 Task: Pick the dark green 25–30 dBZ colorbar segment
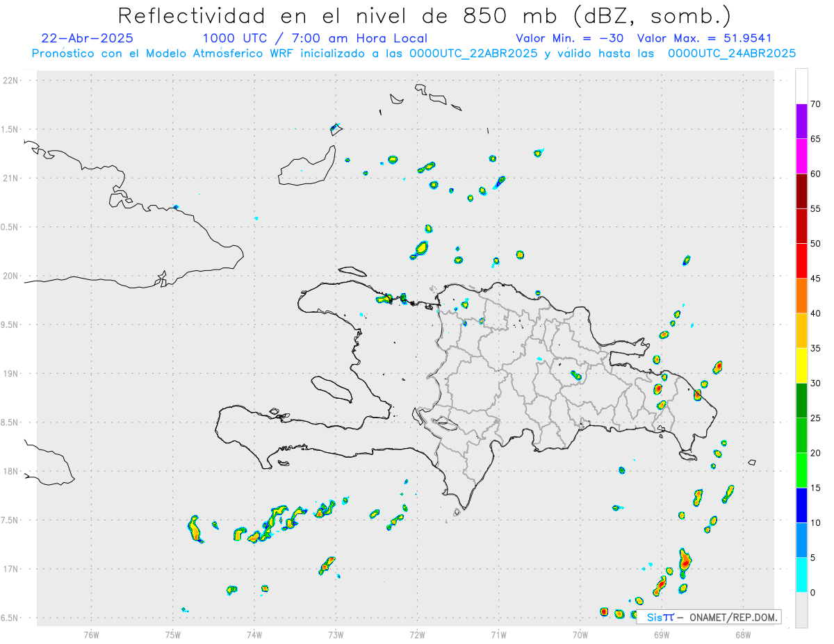click(801, 401)
